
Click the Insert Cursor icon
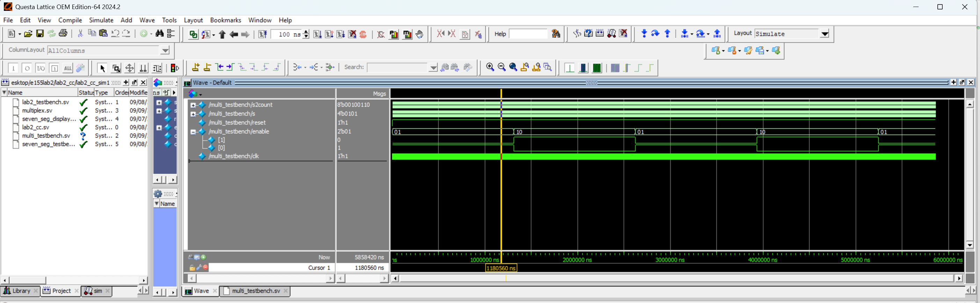point(196,67)
